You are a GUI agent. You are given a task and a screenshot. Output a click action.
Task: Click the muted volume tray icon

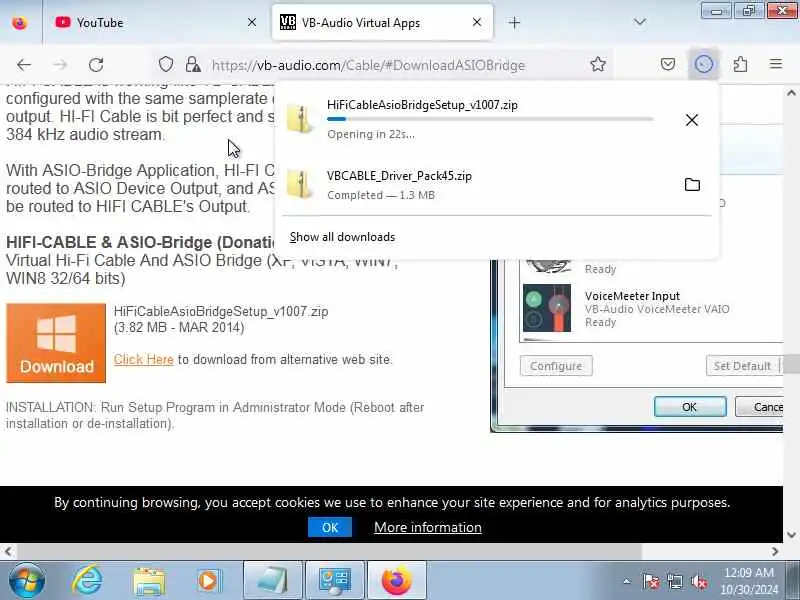point(699,582)
